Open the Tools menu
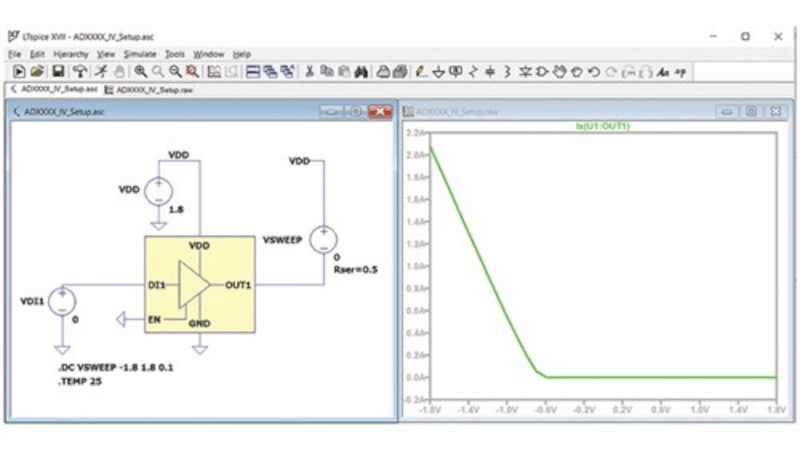 [175, 53]
